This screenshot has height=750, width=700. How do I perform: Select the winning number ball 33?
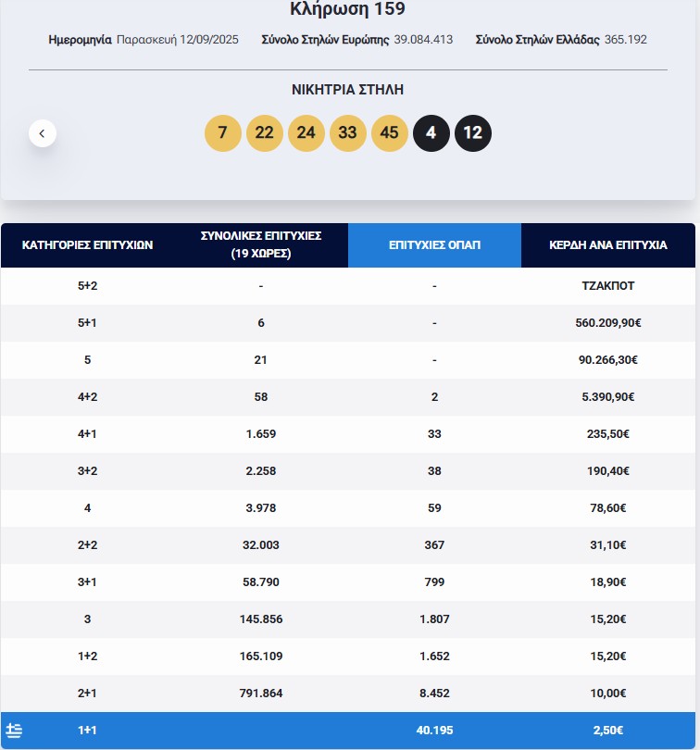coord(348,132)
